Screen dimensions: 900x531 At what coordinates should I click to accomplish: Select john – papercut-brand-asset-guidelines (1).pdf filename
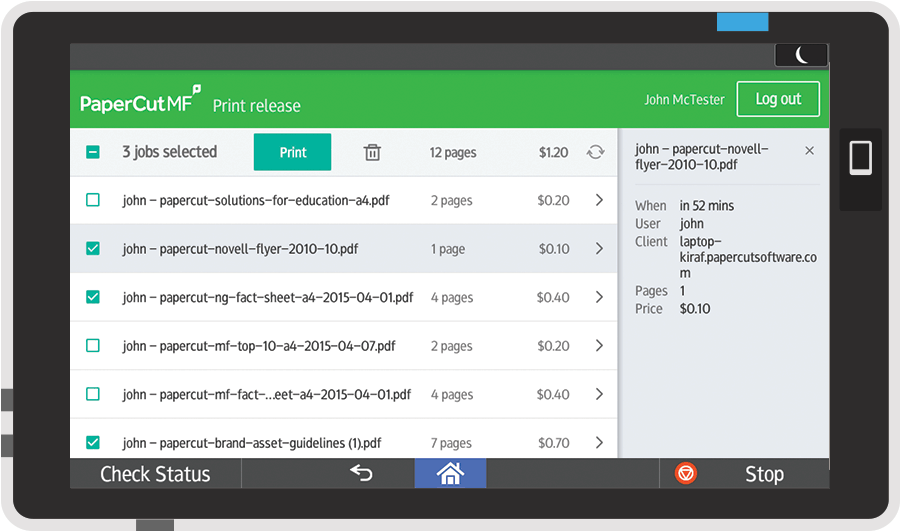click(251, 443)
